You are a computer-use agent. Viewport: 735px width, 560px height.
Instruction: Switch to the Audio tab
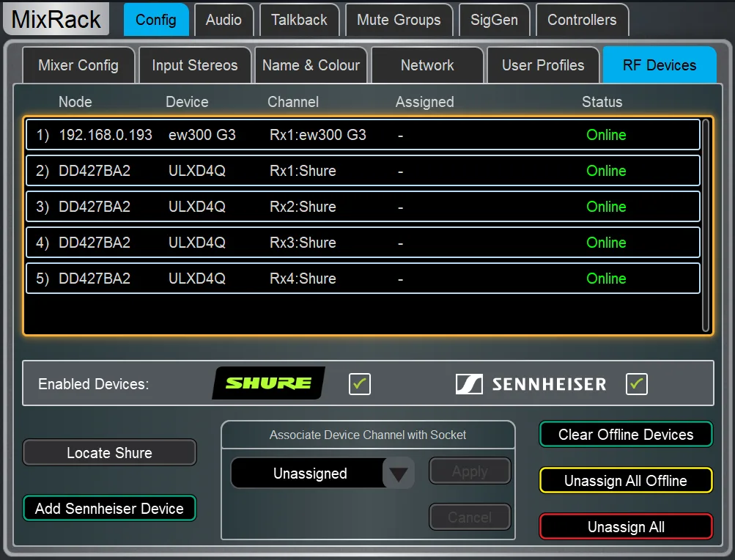(224, 20)
